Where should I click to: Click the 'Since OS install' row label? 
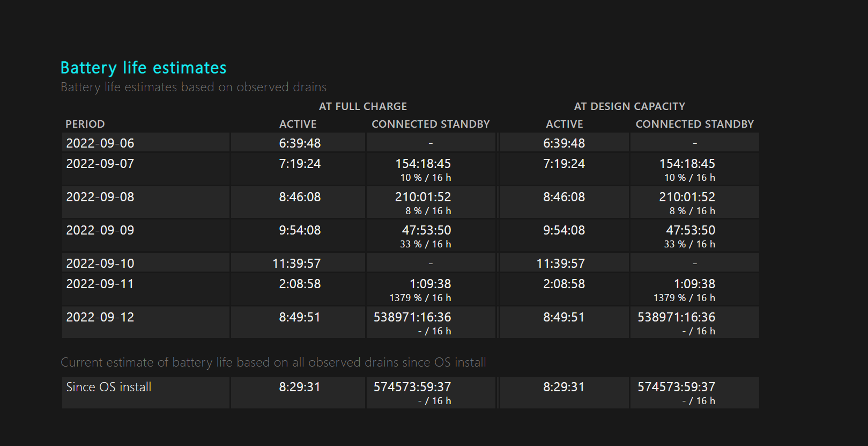coord(109,387)
